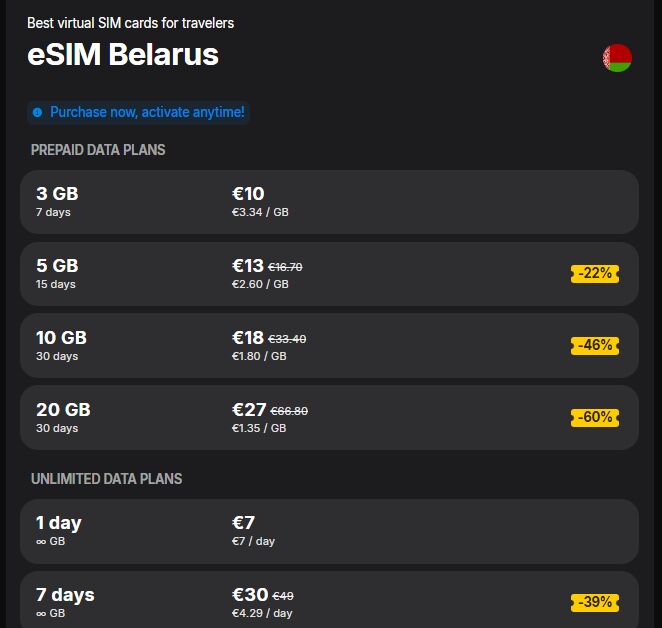Click the Unlimited Data Plans section label
Screen dimensions: 662x628
tap(107, 479)
